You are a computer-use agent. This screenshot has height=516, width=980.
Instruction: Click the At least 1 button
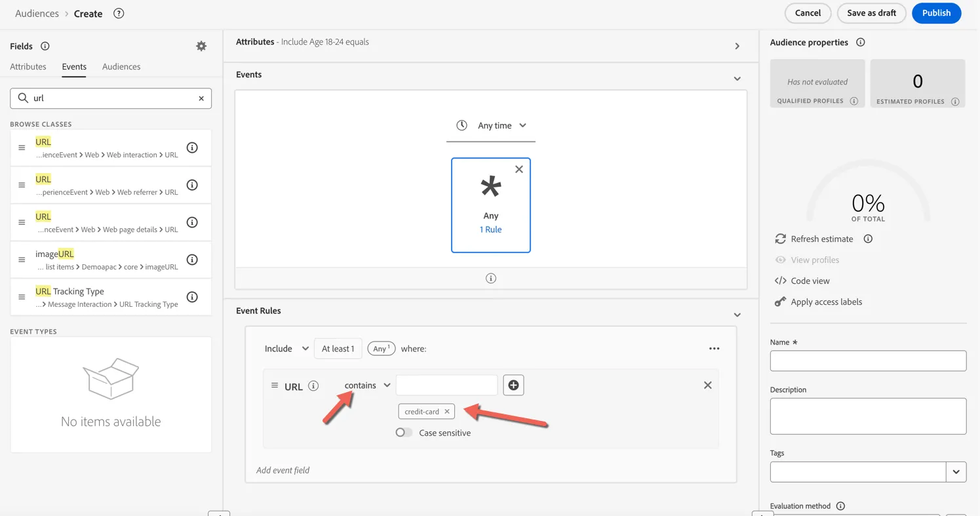tap(338, 349)
